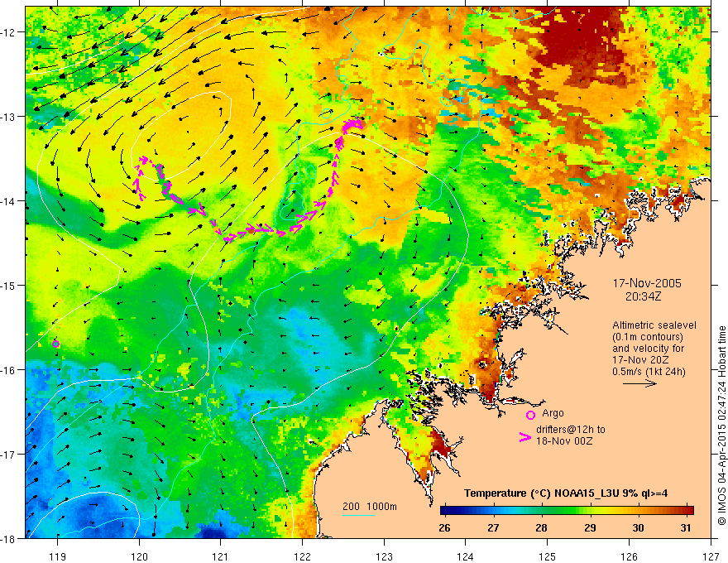Image resolution: width=728 pixels, height=563 pixels.
Task: Click latitude axis label '-12'
Action: [8, 32]
